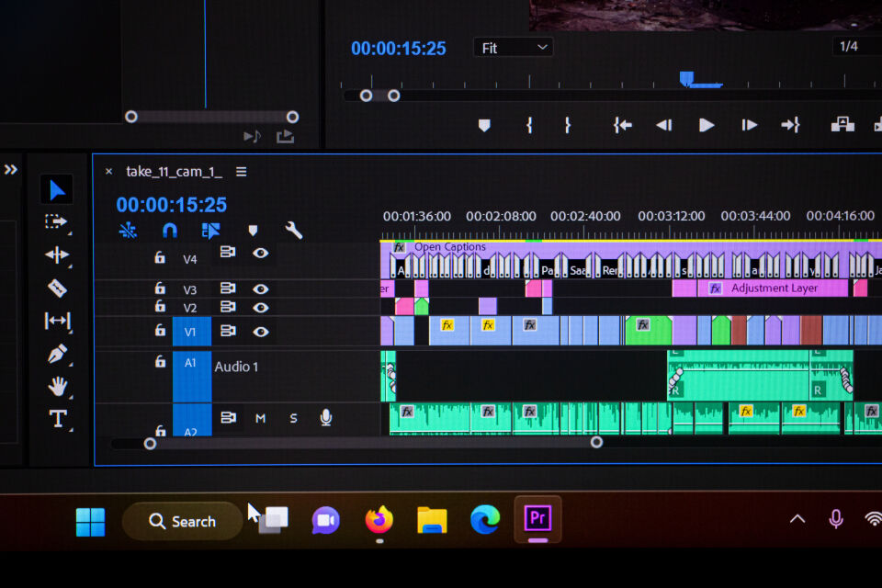The width and height of the screenshot is (882, 588).
Task: Click the timeline horizontal zoom scrollbar
Action: click(x=372, y=443)
